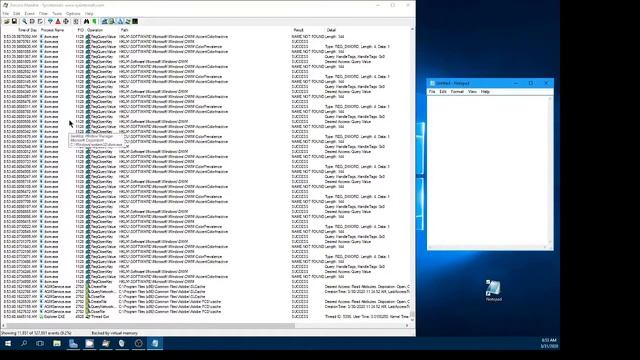
Task: Toggle Show File System Activity icon
Action: [x=112, y=21]
